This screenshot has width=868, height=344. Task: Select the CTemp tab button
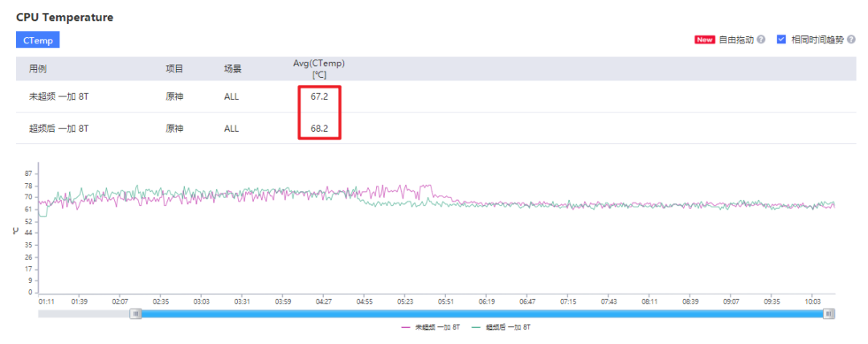(x=38, y=40)
